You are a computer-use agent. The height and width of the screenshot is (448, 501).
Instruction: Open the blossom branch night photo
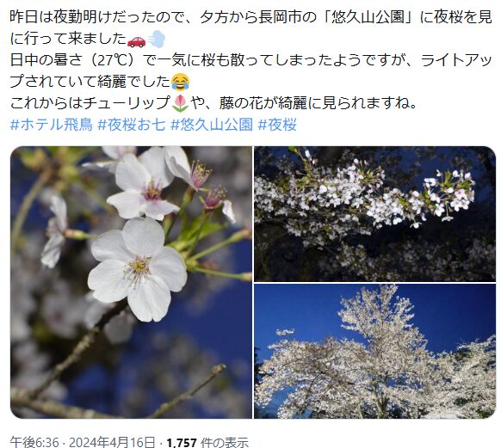coord(374,214)
